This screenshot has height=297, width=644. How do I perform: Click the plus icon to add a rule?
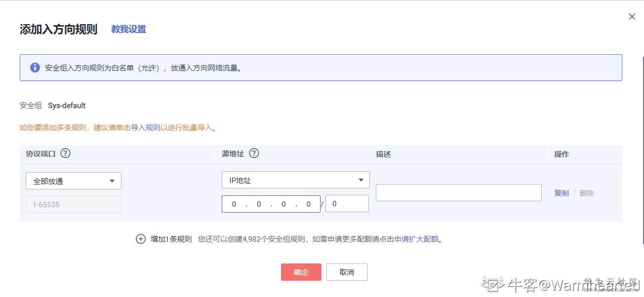[141, 239]
